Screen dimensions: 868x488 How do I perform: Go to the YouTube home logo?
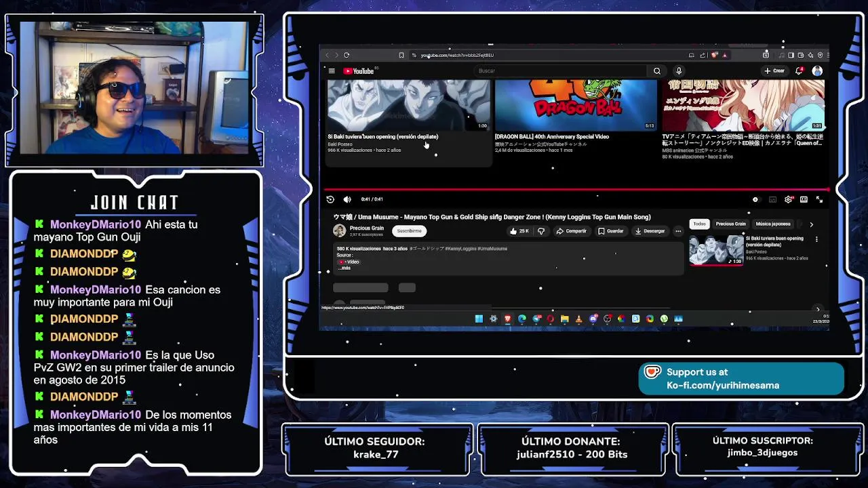click(358, 71)
